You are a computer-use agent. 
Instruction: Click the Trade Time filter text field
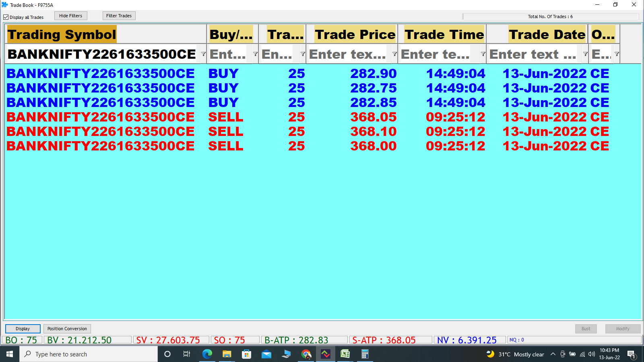(x=439, y=54)
